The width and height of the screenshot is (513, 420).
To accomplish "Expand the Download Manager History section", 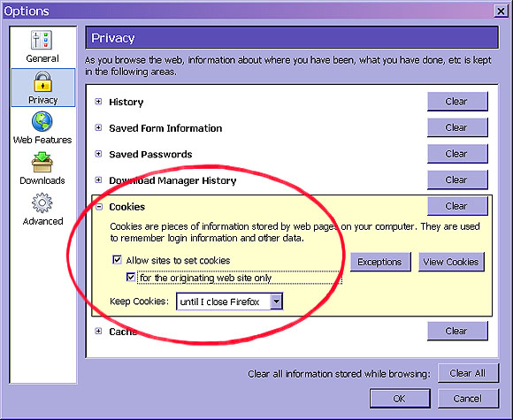I will point(98,180).
